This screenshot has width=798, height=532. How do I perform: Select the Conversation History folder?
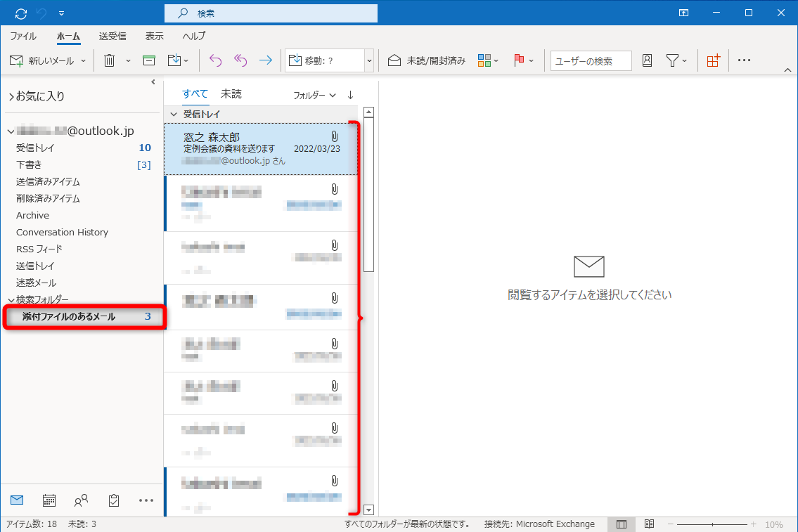(x=62, y=232)
